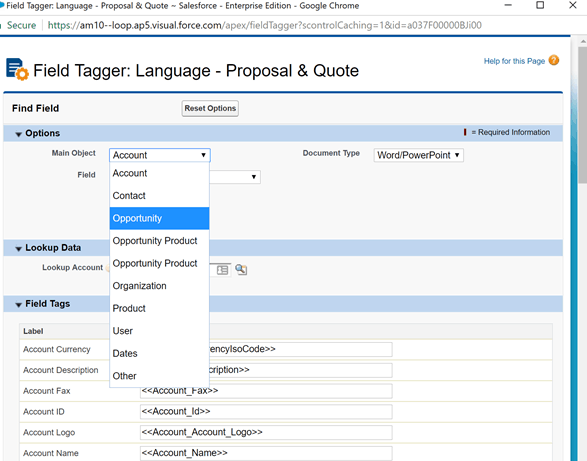Click the Lookup Account label

72,267
